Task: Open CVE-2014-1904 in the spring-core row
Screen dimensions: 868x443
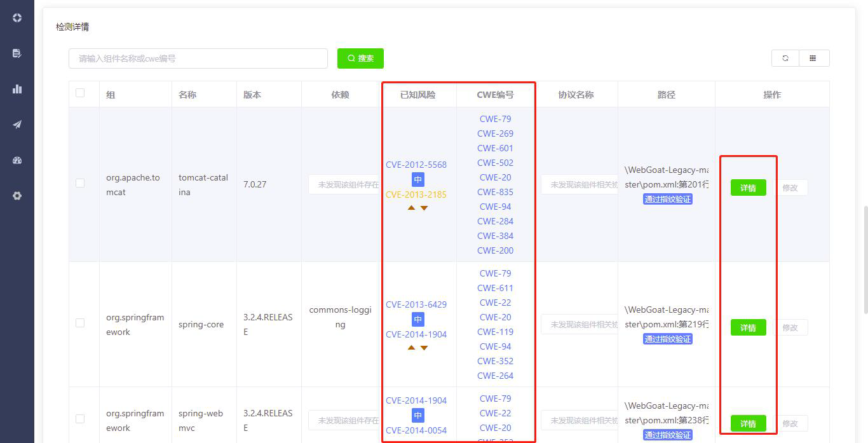Action: [416, 334]
